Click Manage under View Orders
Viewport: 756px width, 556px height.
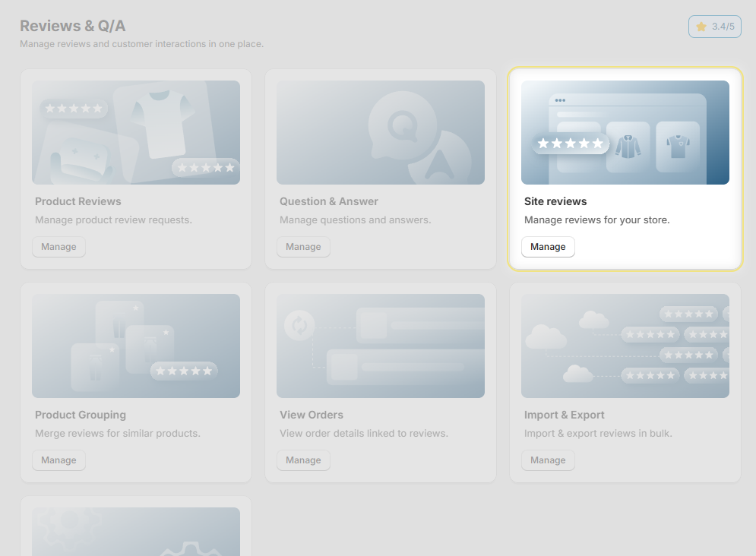303,460
